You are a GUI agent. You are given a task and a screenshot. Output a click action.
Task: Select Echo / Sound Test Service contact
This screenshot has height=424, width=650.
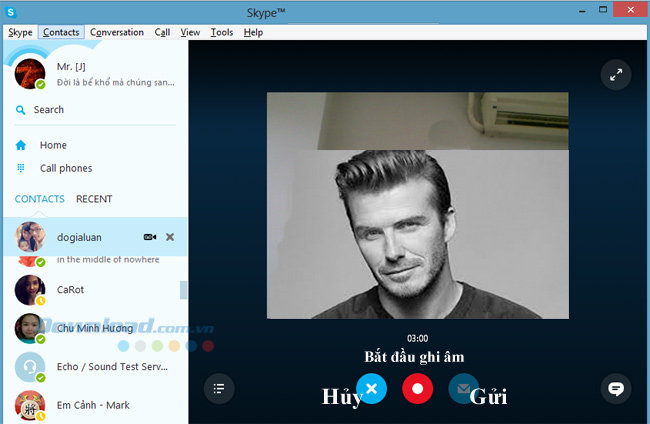pyautogui.click(x=95, y=367)
